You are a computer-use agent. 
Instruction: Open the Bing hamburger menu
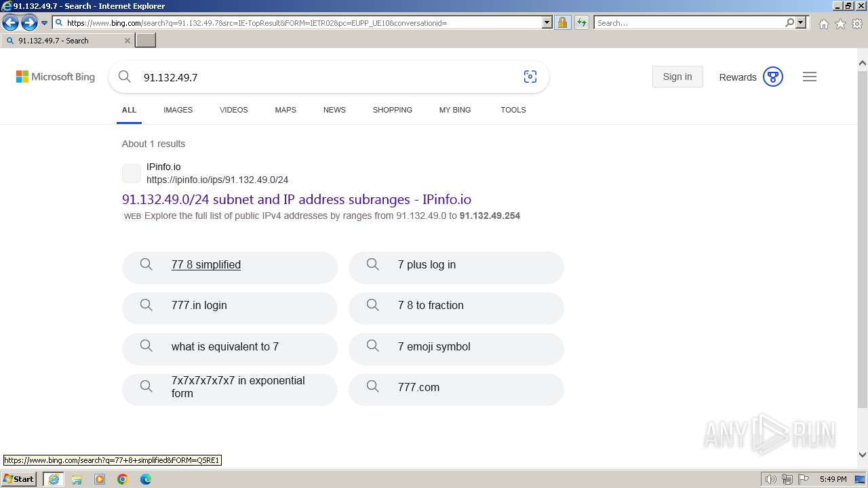click(810, 77)
